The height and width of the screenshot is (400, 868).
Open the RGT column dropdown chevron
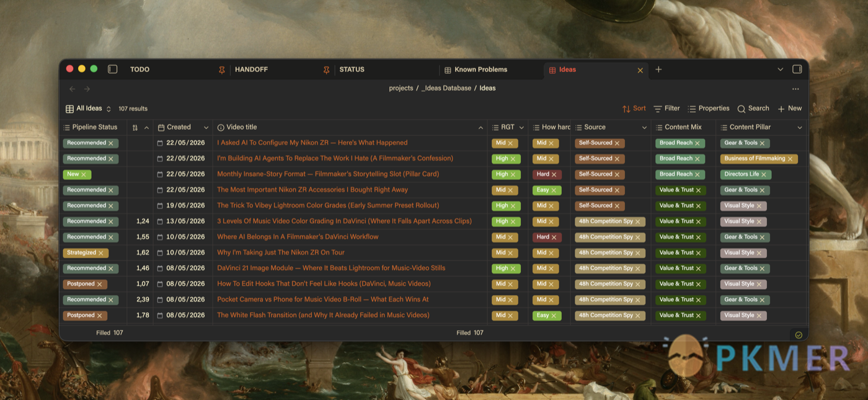point(521,128)
